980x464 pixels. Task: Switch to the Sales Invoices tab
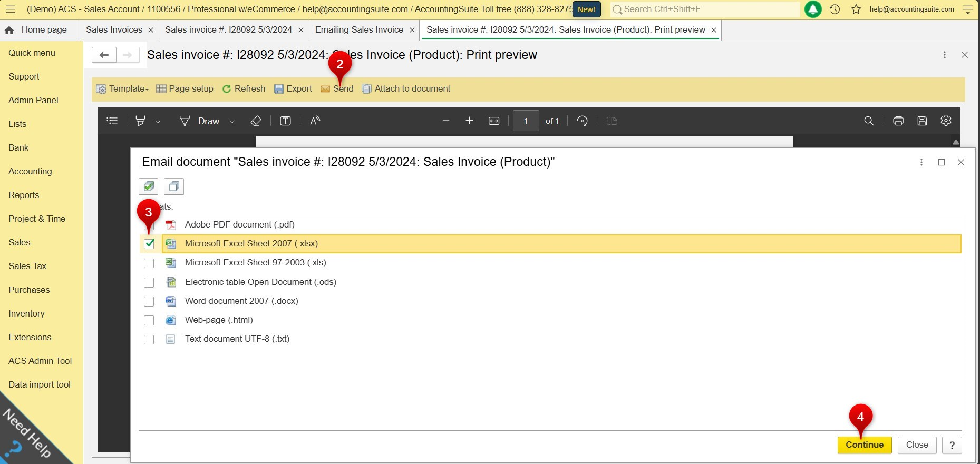point(114,30)
